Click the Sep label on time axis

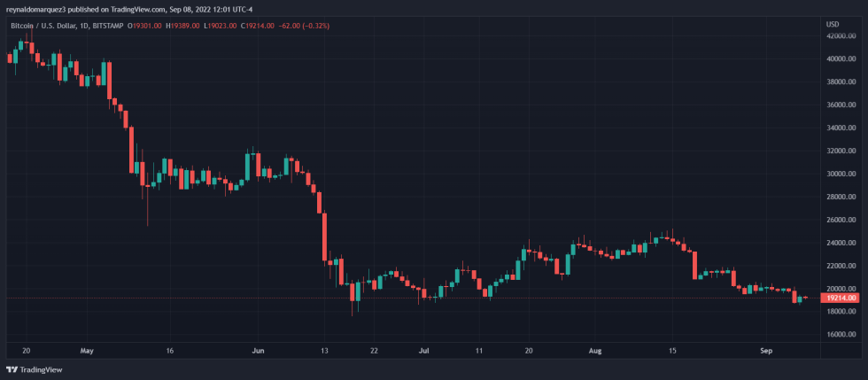coord(767,351)
